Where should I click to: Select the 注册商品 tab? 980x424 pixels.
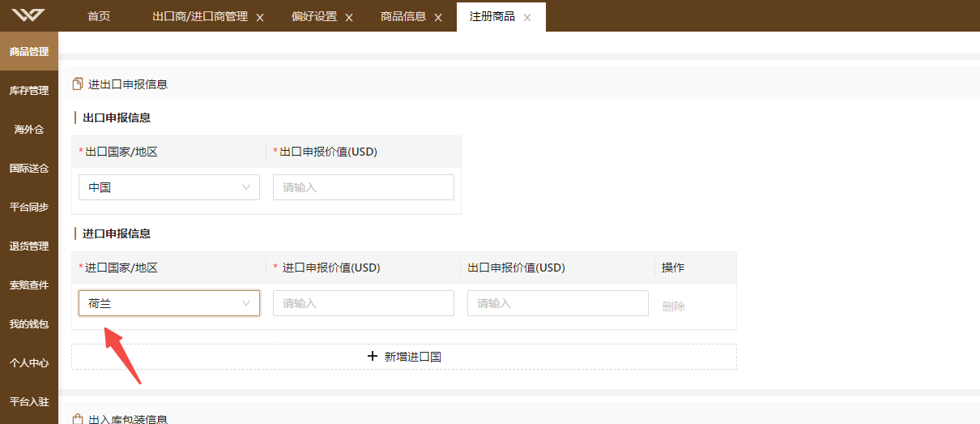(492, 16)
